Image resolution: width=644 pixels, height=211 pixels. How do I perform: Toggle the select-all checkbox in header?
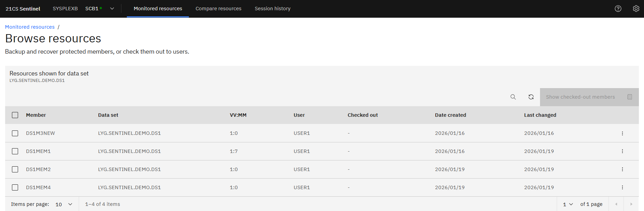15,115
